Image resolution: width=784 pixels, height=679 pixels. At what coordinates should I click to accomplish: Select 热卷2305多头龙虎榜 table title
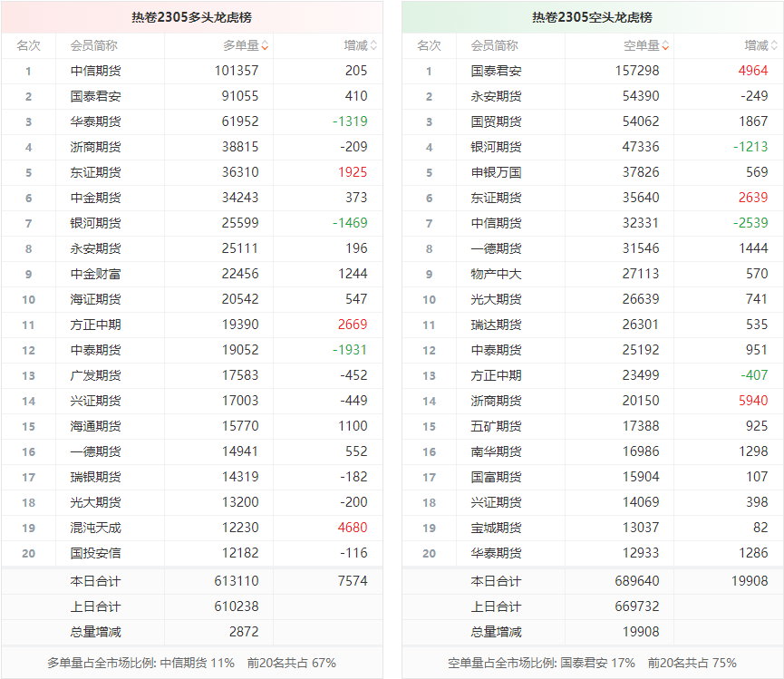click(191, 17)
